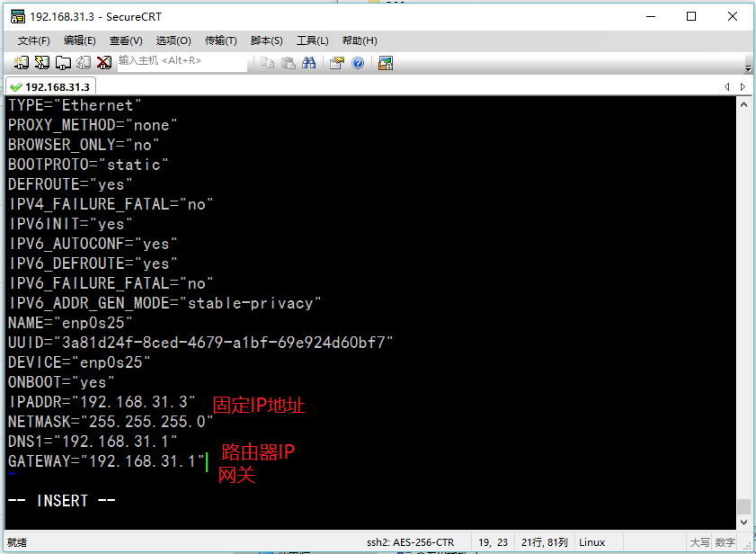Click the Paste clipboard icon
Screen dimensions: 756x554
pyautogui.click(x=289, y=63)
